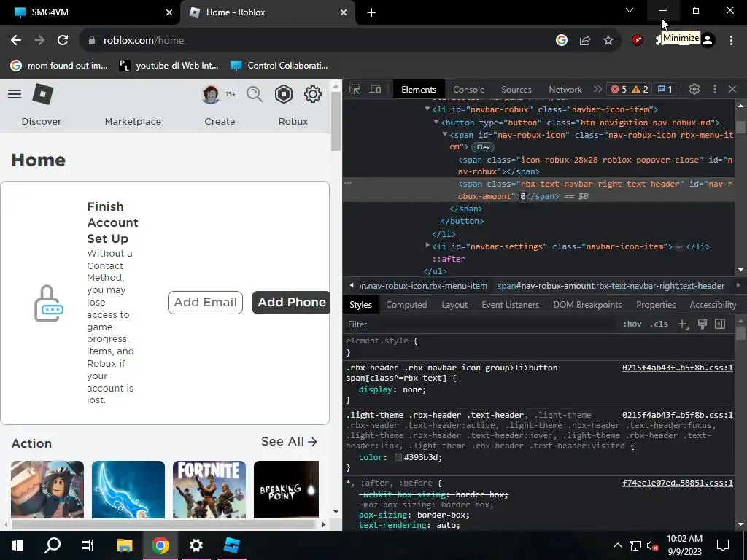Image resolution: width=747 pixels, height=560 pixels.
Task: Bookmark this page star icon
Action: coord(608,41)
